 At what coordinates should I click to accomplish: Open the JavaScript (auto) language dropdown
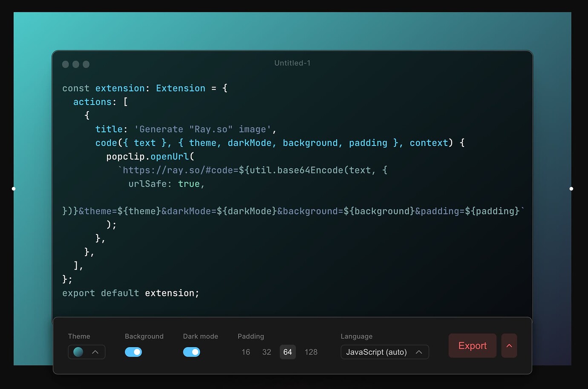click(384, 352)
